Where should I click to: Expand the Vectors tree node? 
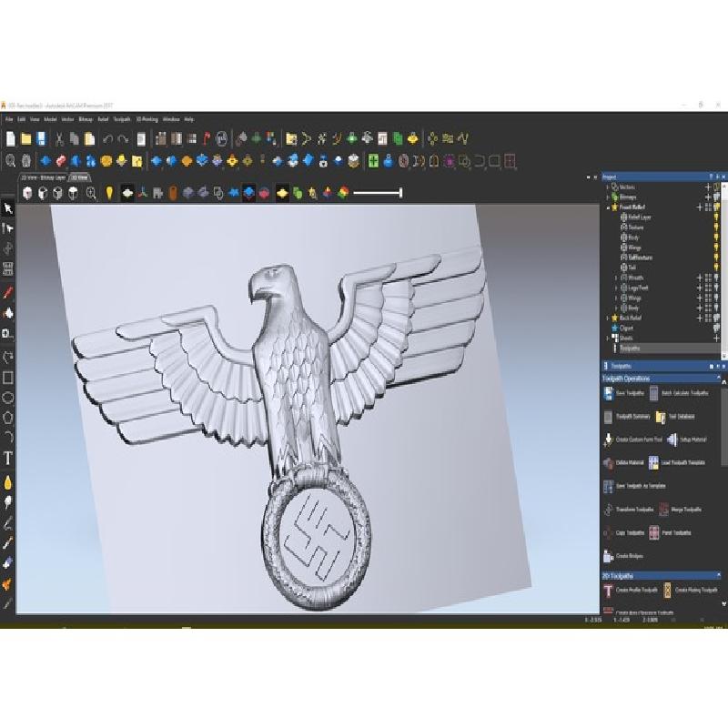point(608,187)
